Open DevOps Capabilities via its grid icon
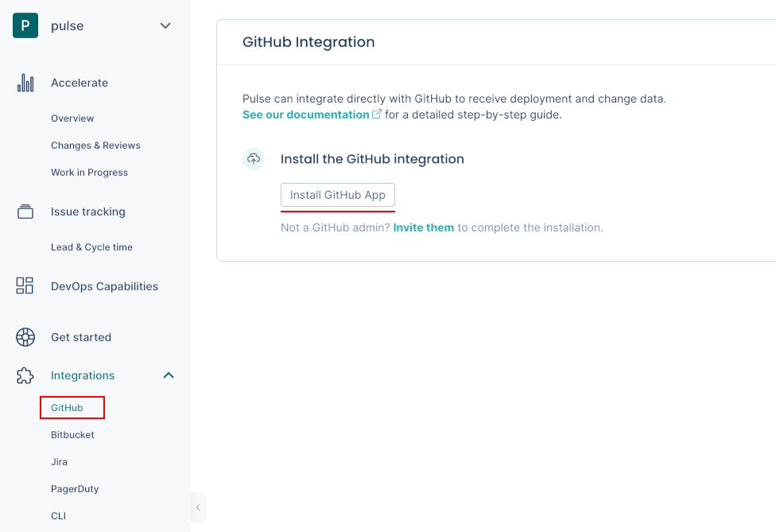This screenshot has width=776, height=532. 25,285
